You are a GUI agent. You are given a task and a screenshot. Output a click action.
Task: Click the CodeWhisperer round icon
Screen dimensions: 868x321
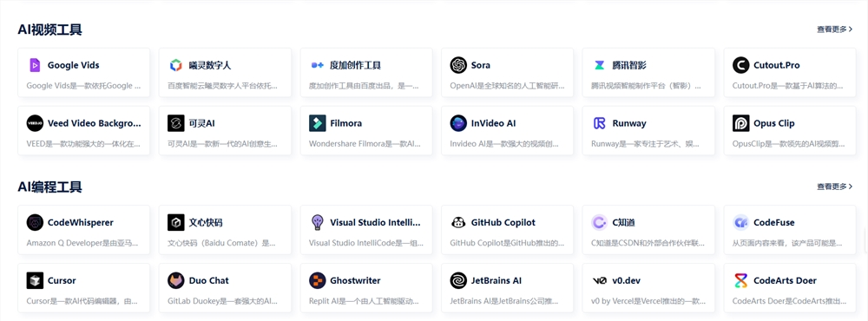point(35,222)
